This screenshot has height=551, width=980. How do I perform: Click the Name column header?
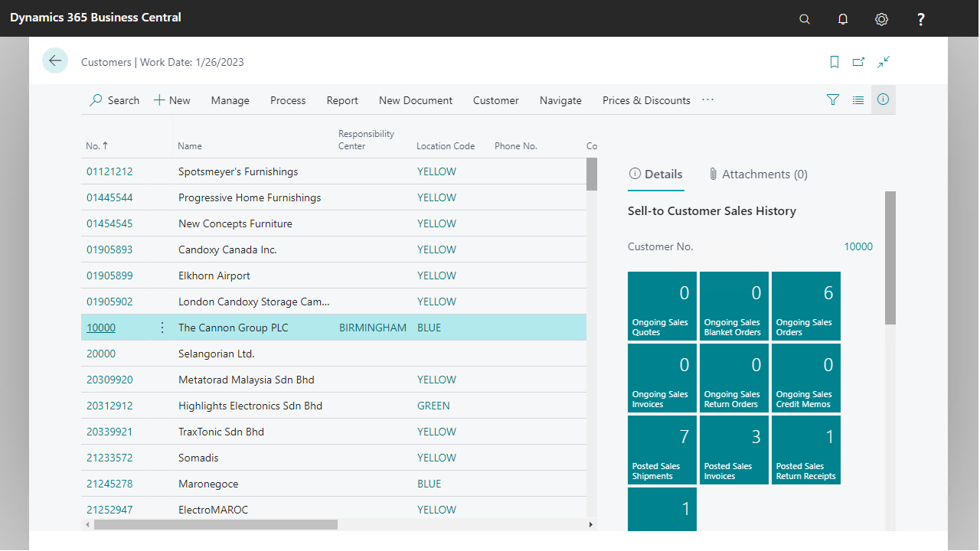tap(190, 146)
